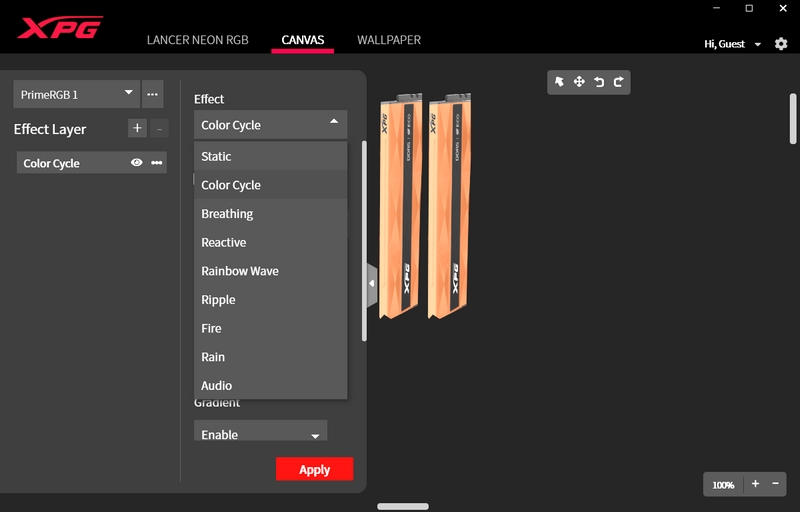800x512 pixels.
Task: Choose Rainbow Wave from effect list
Action: [x=240, y=271]
